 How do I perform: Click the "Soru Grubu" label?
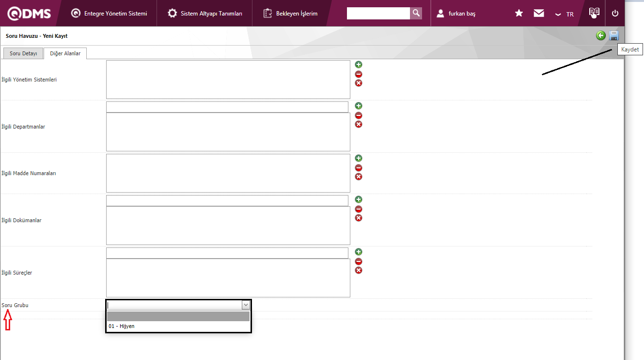(x=15, y=305)
